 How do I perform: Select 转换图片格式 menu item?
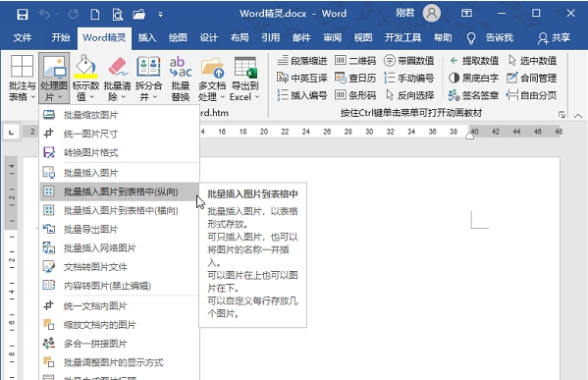(119, 152)
